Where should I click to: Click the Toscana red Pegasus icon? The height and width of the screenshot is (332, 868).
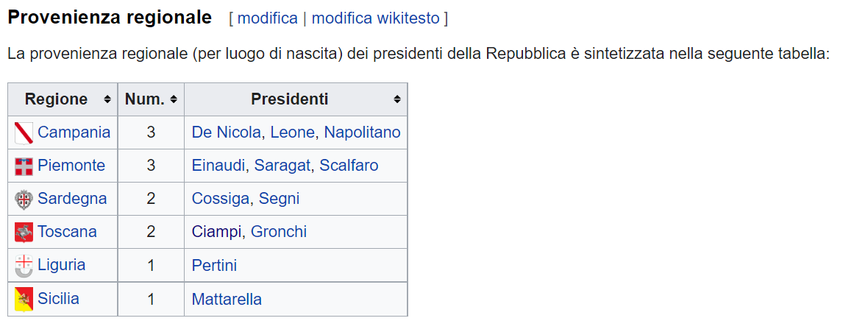click(x=24, y=232)
